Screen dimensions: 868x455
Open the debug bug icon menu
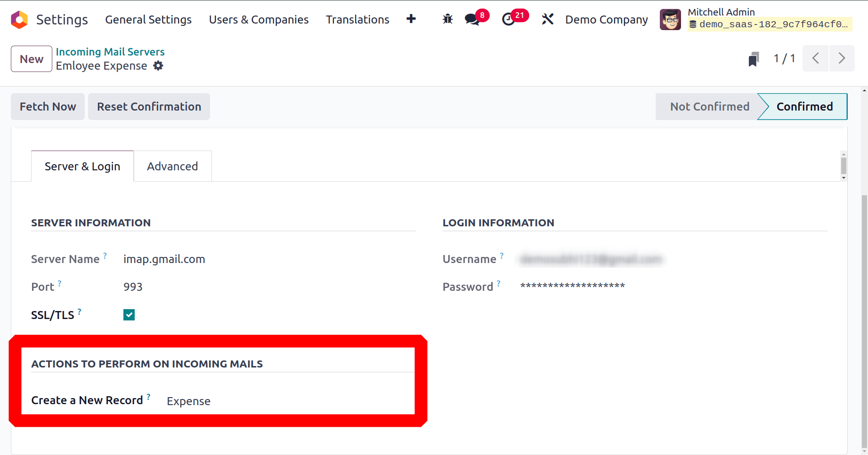(x=447, y=19)
